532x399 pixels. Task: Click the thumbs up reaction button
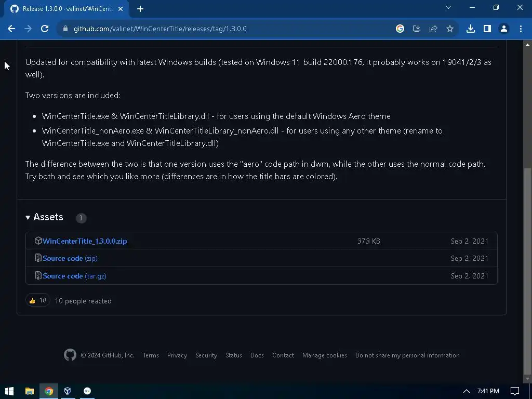click(x=37, y=300)
